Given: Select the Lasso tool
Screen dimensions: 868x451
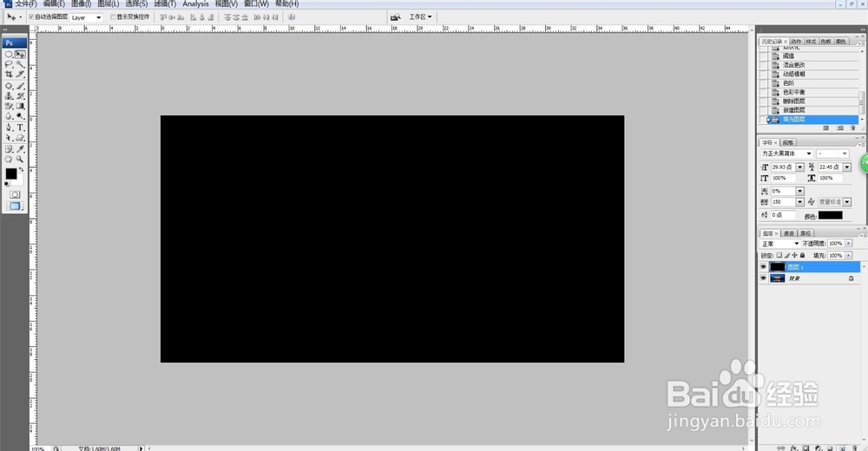Looking at the screenshot, I should 9,64.
